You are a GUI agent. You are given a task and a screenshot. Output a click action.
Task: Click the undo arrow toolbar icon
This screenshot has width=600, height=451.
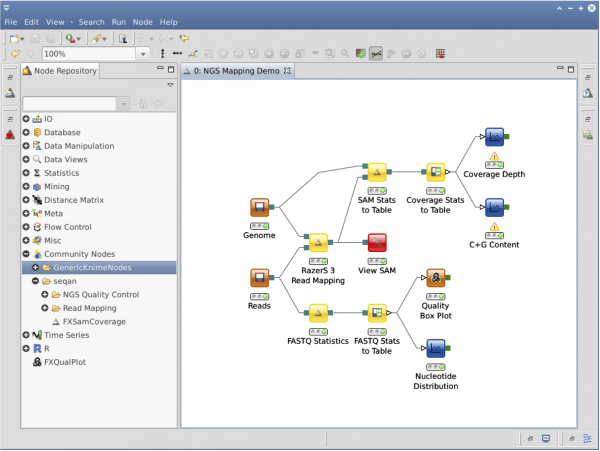(x=15, y=54)
